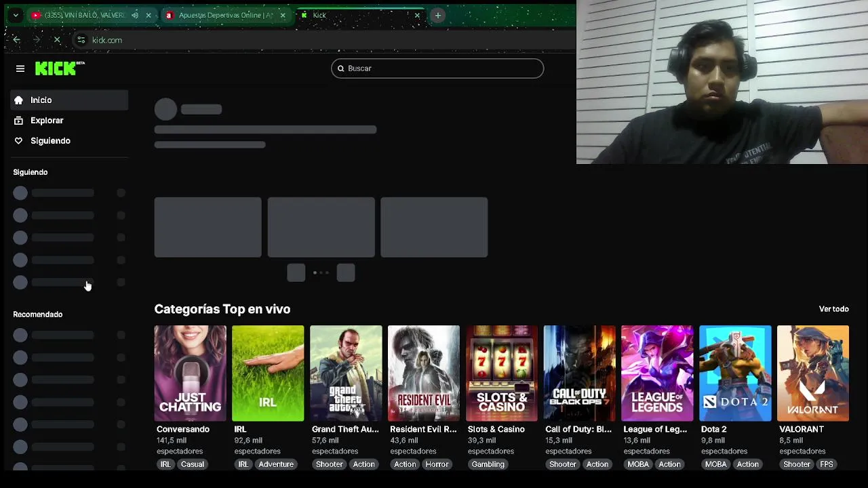Viewport: 868px width, 488px height.
Task: Select the Shooter tag under Call of Duty
Action: pyautogui.click(x=563, y=464)
